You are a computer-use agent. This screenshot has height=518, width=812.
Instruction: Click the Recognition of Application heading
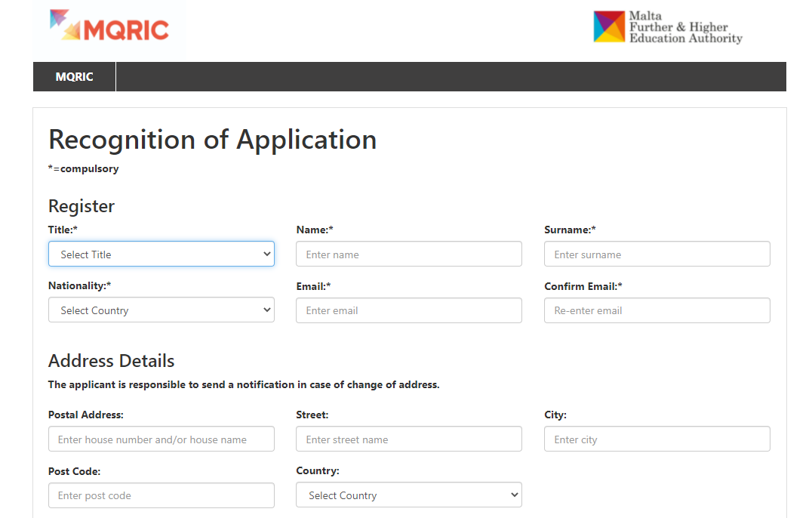click(212, 140)
